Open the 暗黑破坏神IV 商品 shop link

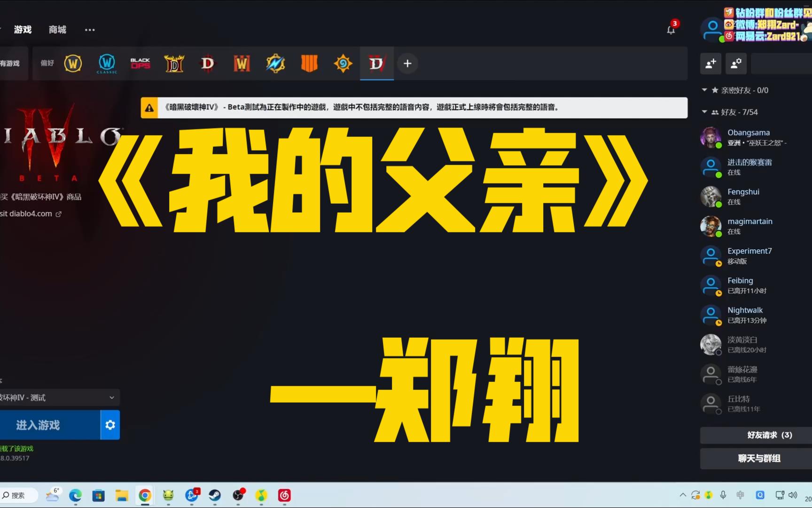coord(40,197)
